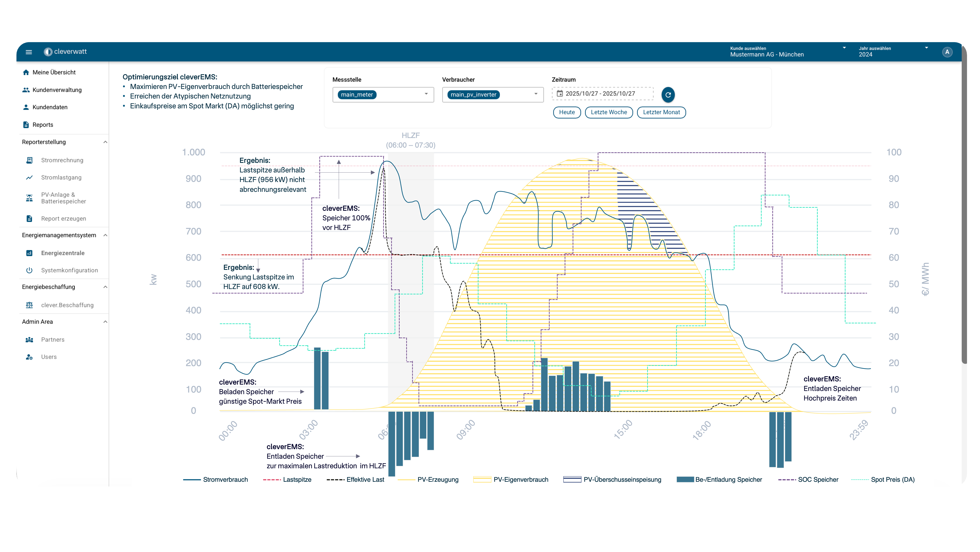Toggle SOC Speicher series in legend
Image resolution: width=980 pixels, height=552 pixels.
pos(808,480)
